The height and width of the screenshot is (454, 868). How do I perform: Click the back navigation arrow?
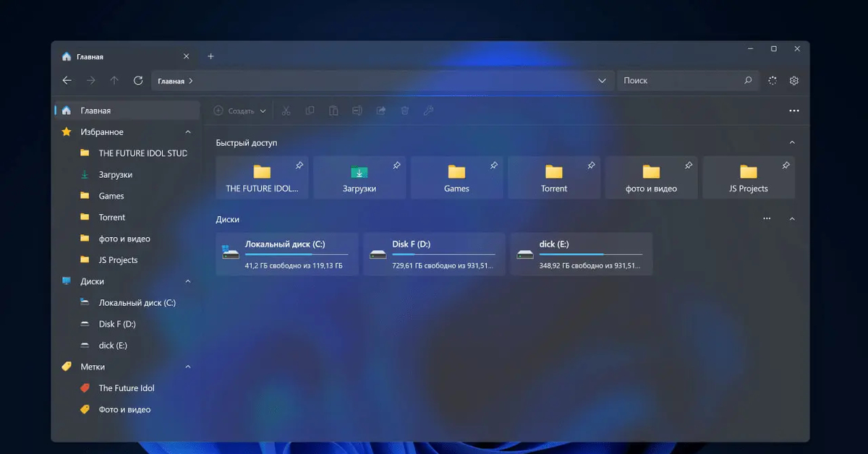pos(67,81)
